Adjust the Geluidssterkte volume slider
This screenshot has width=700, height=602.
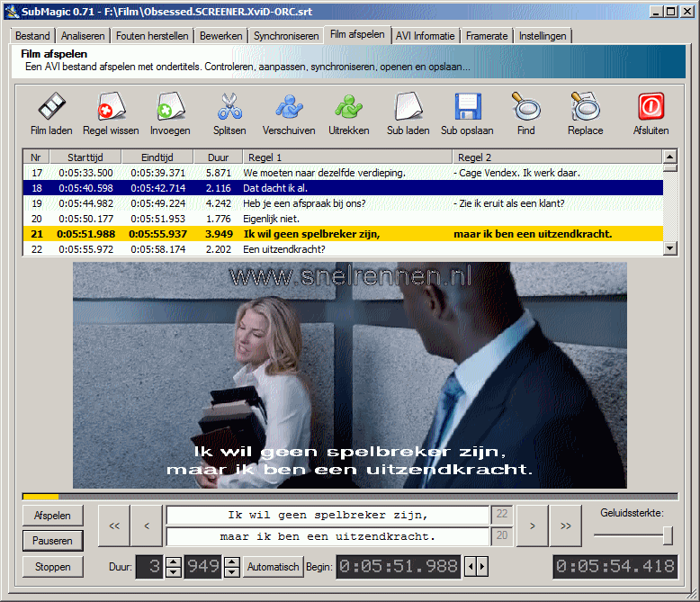(668, 535)
